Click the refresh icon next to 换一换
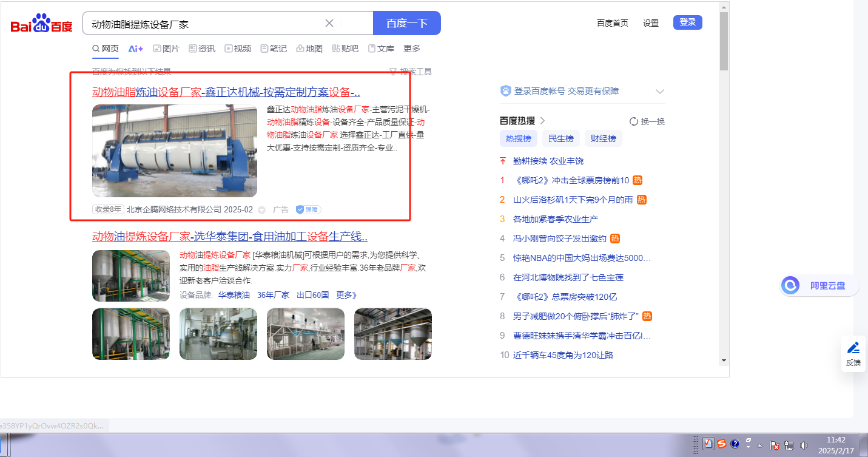This screenshot has height=457, width=868. tap(634, 121)
